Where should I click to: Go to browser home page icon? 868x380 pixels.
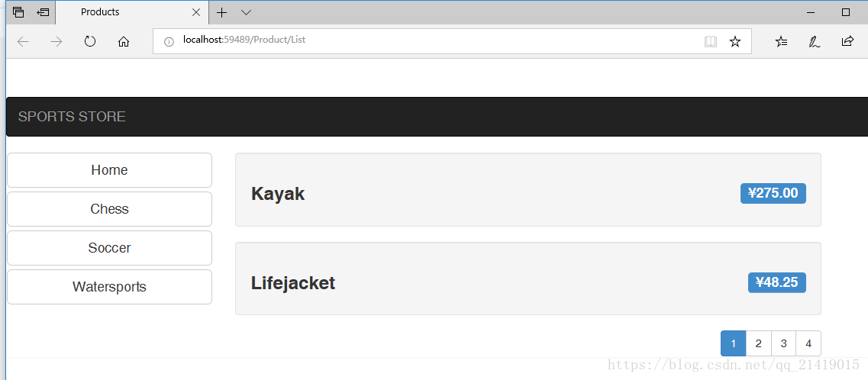124,41
